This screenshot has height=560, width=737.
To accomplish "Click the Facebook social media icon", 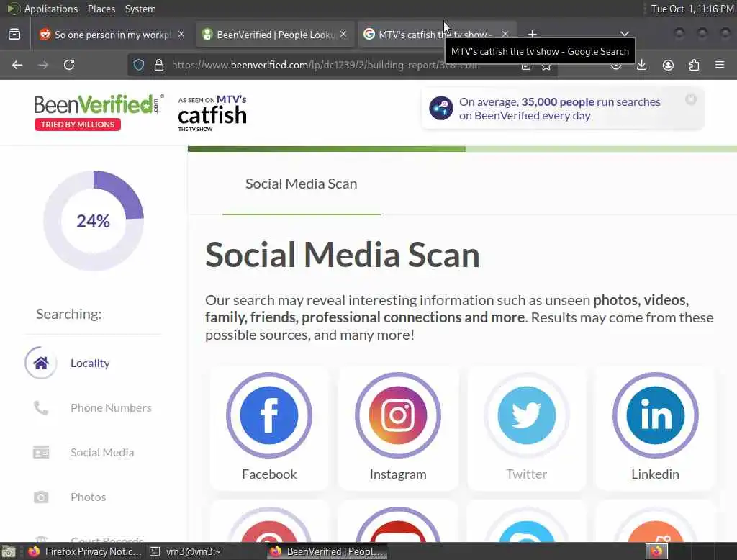I will click(269, 415).
